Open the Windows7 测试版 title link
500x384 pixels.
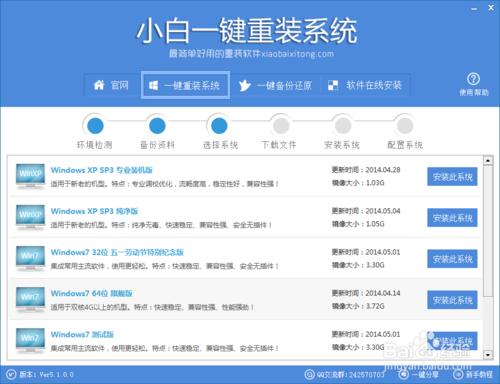tap(82, 334)
